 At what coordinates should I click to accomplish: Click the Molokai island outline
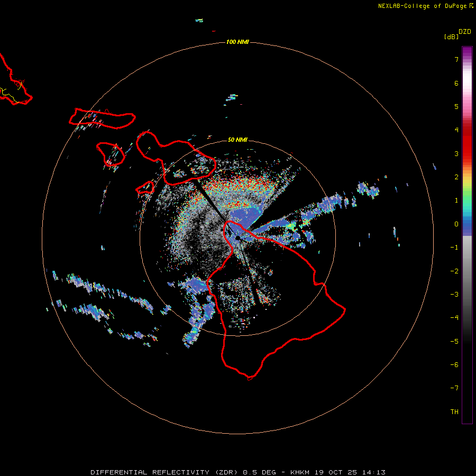(x=102, y=118)
